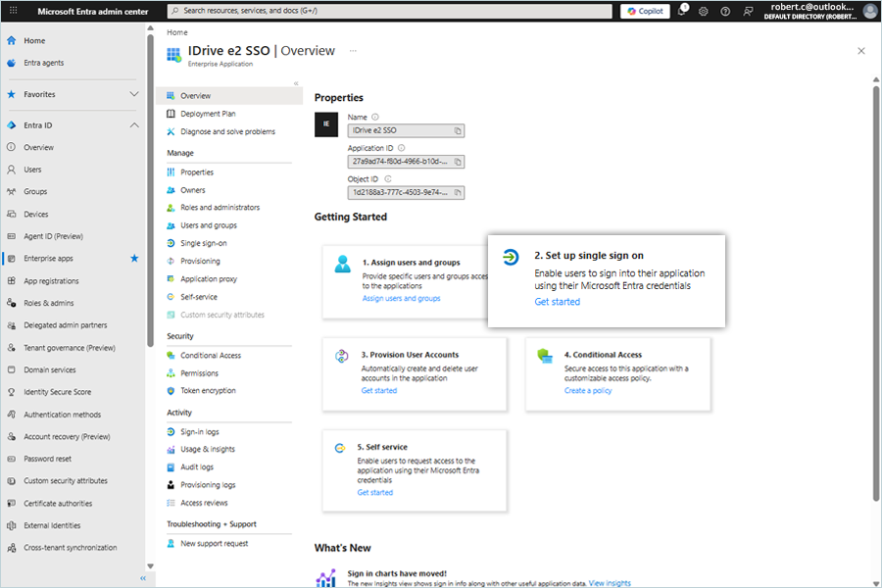Click the View insights link
Image resolution: width=882 pixels, height=588 pixels.
[610, 583]
